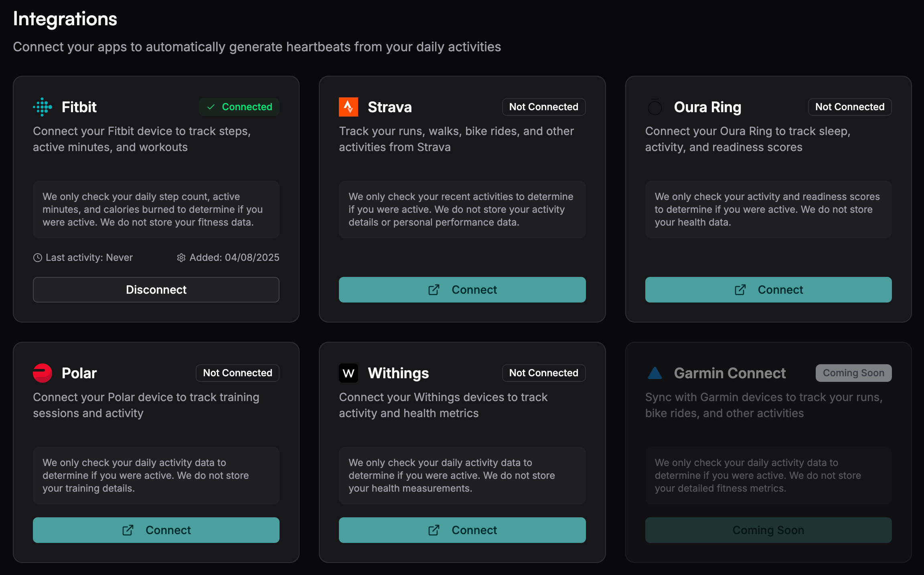
Task: Connect the Strava integration
Action: tap(462, 290)
